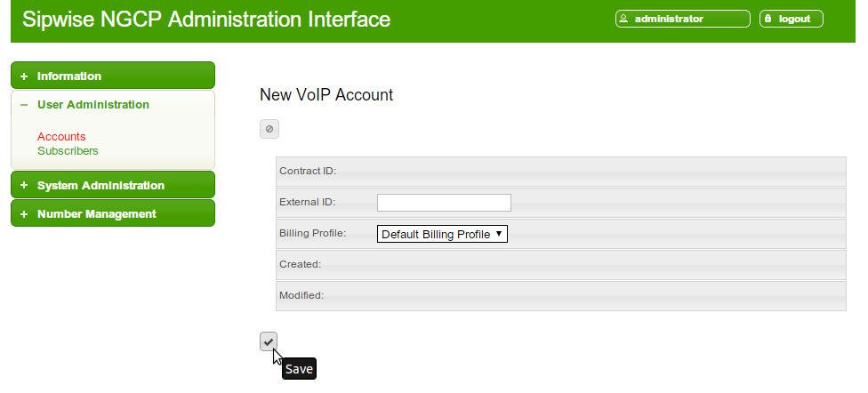This screenshot has height=393, width=868.
Task: Click the Billing Profile label
Action: pos(313,233)
